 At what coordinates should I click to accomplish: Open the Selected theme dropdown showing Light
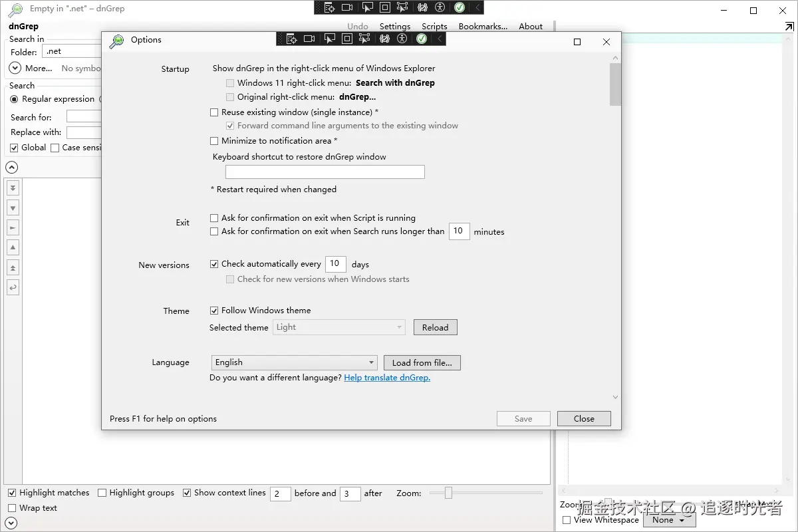[339, 327]
